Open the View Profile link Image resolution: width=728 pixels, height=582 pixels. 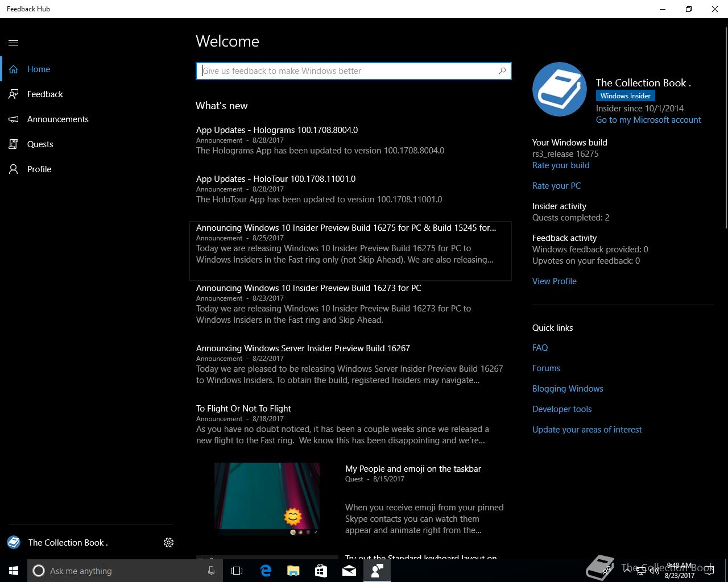555,281
